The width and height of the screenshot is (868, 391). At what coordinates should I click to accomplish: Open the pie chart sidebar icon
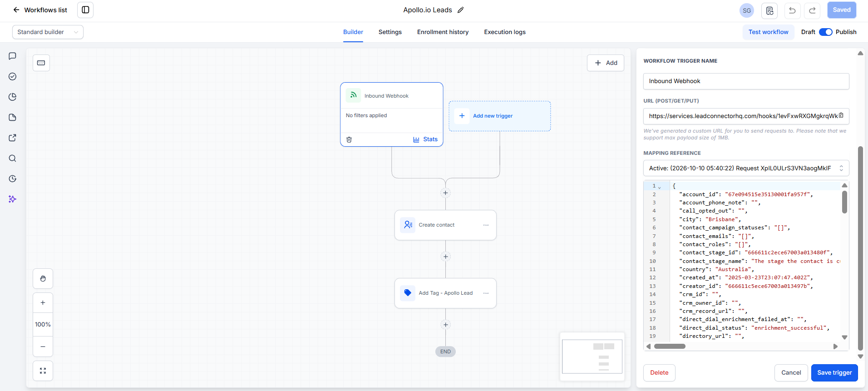click(13, 97)
